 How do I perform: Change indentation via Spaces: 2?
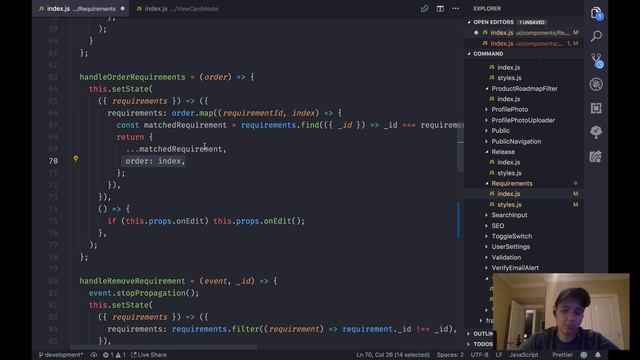450,355
